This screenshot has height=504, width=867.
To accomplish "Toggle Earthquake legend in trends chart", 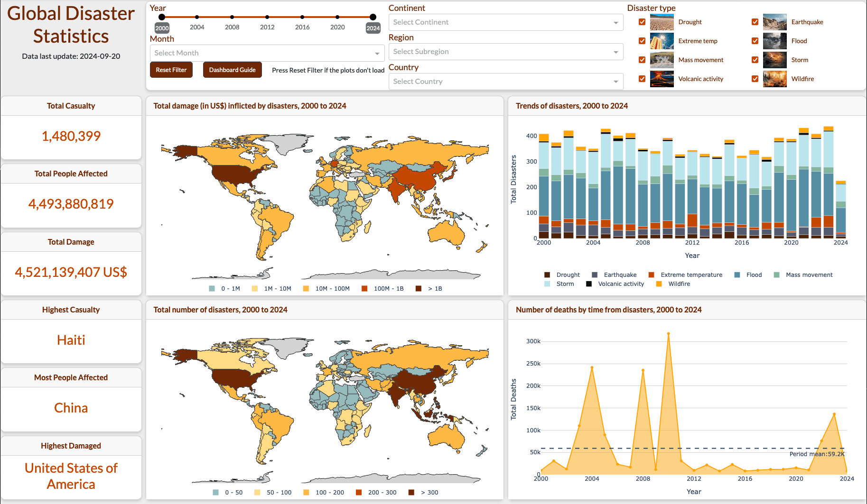I will click(x=615, y=275).
